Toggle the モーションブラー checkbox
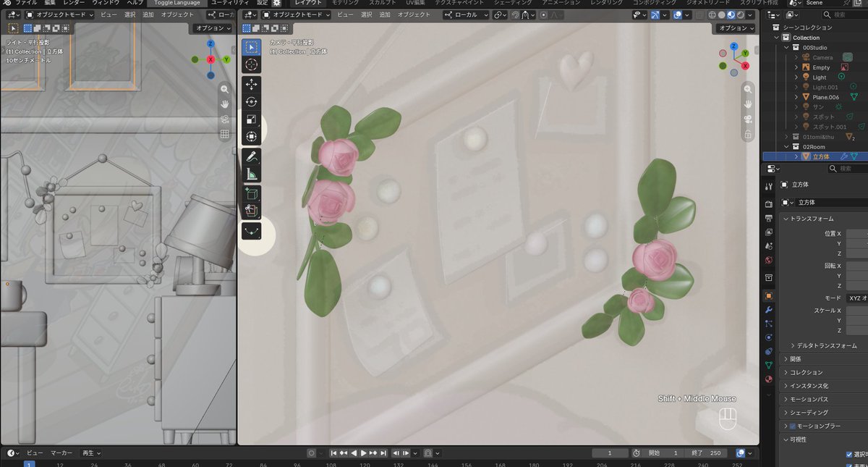The height and width of the screenshot is (467, 868). (792, 426)
